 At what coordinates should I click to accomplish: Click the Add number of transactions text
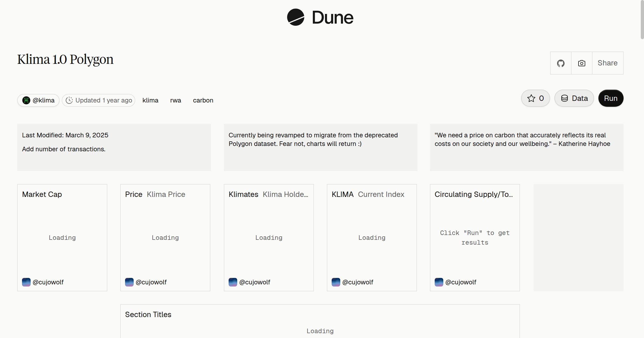[x=64, y=149]
